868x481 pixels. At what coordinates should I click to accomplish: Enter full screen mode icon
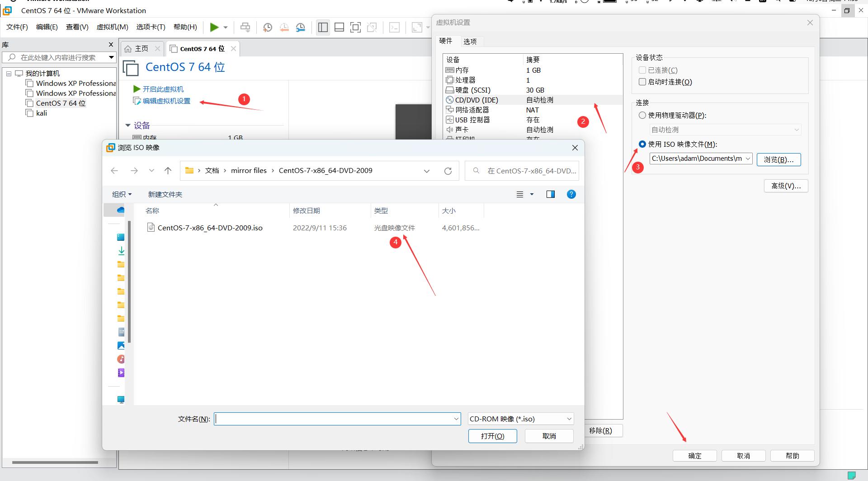click(355, 27)
